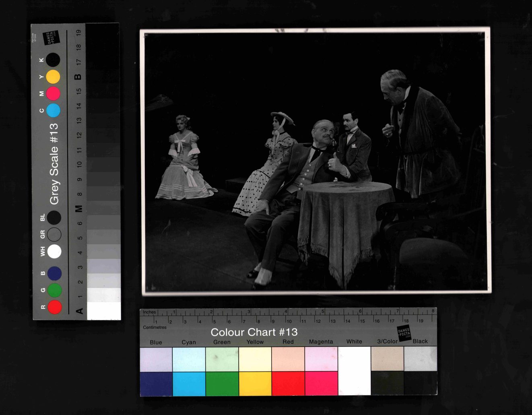Click the Danes-Picta logo on Colour Chart

coord(404,333)
